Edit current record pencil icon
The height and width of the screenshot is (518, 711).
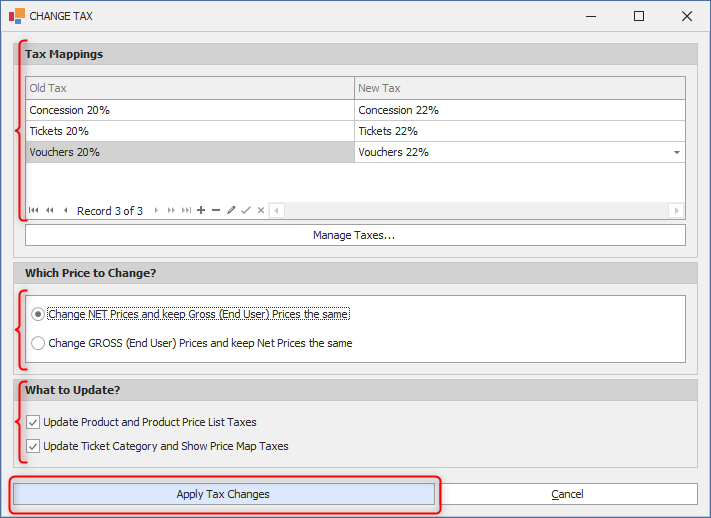click(x=231, y=210)
